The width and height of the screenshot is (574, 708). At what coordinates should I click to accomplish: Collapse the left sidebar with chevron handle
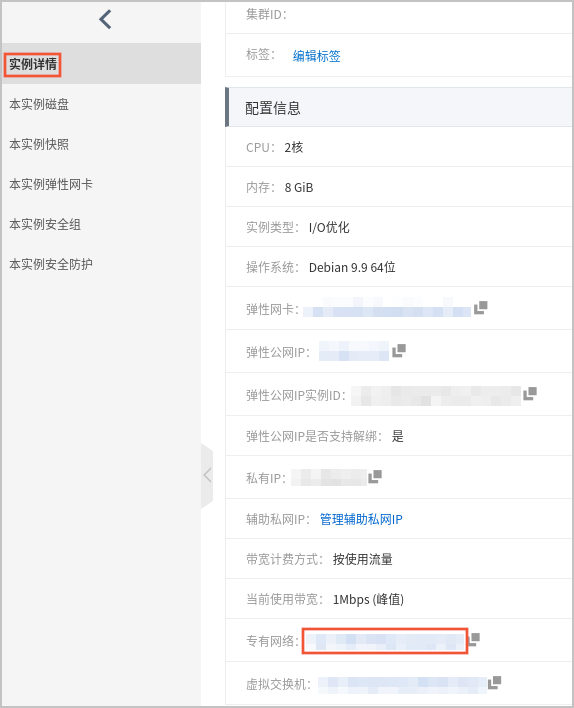coord(207,475)
